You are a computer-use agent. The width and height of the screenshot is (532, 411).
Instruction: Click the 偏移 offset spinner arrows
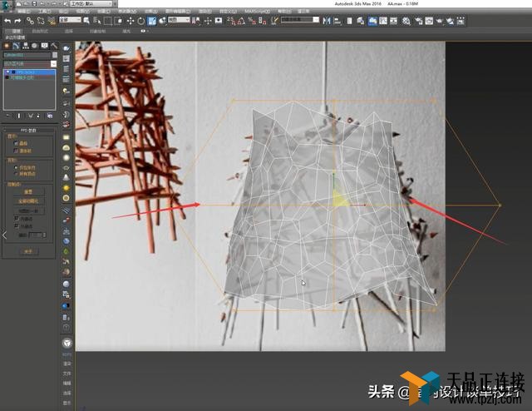[45, 235]
